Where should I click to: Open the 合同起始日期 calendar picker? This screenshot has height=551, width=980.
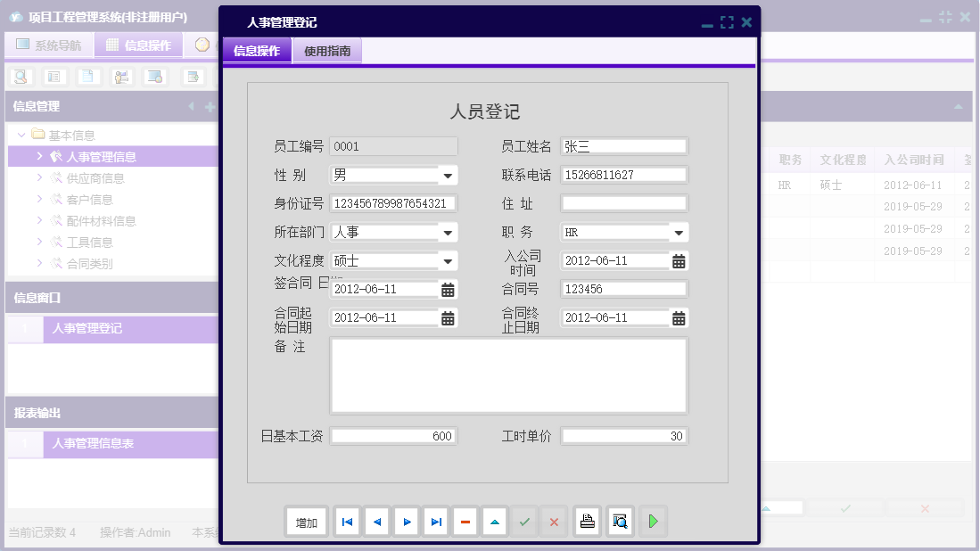click(449, 317)
